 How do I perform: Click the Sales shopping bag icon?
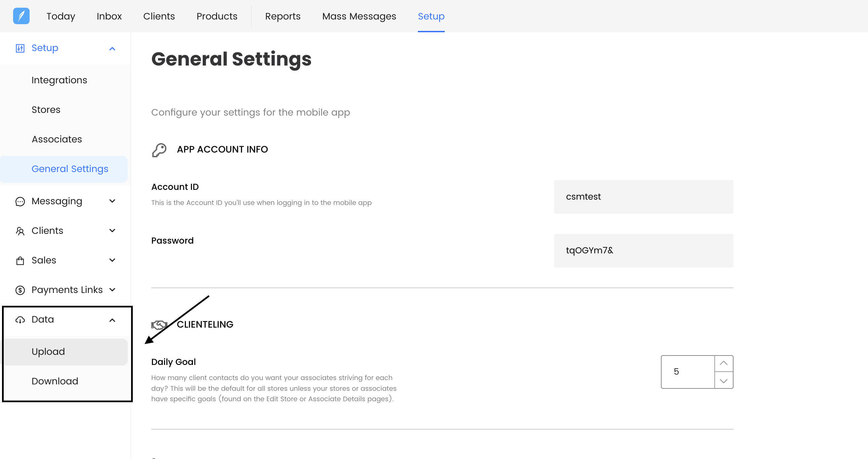click(20, 261)
